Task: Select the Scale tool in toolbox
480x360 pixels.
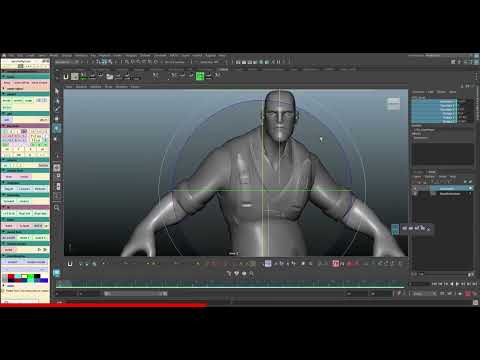Action: point(57,138)
